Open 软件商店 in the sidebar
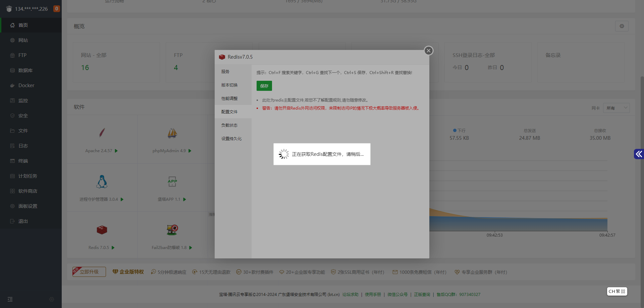The width and height of the screenshot is (644, 308). click(x=31, y=191)
